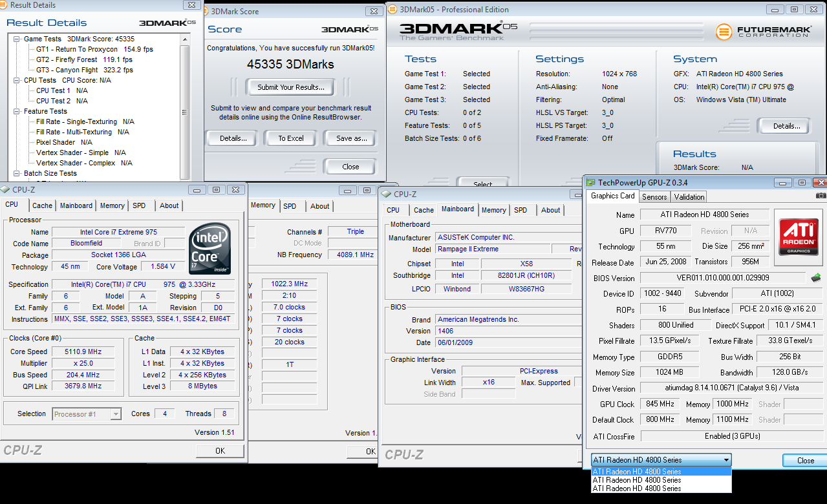Close the 3DMark Score dialog via Close button
This screenshot has height=504, width=827.
point(350,167)
